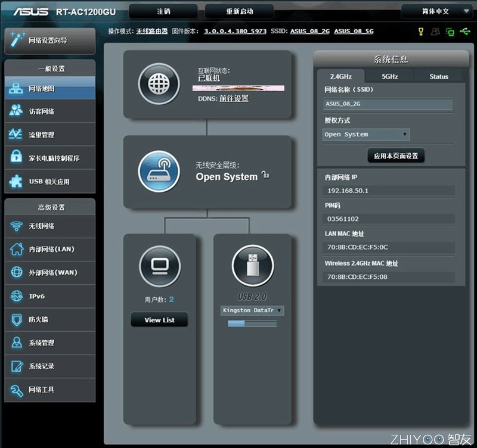Open the network setup wizard wand icon
This screenshot has height=448, width=477.
[17, 40]
